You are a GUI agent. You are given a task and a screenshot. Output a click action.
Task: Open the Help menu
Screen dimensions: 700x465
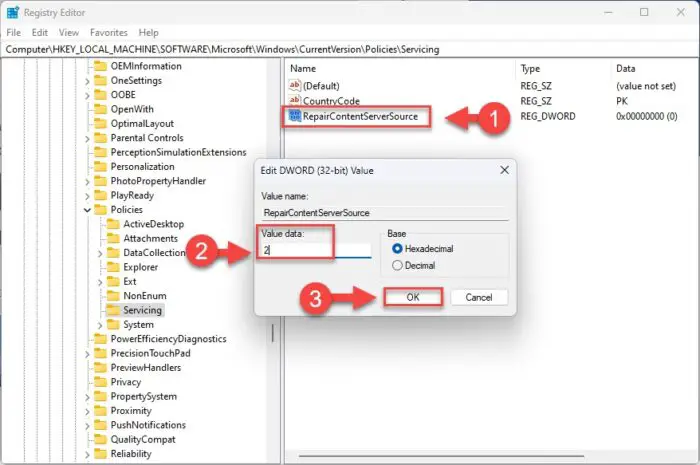(148, 33)
